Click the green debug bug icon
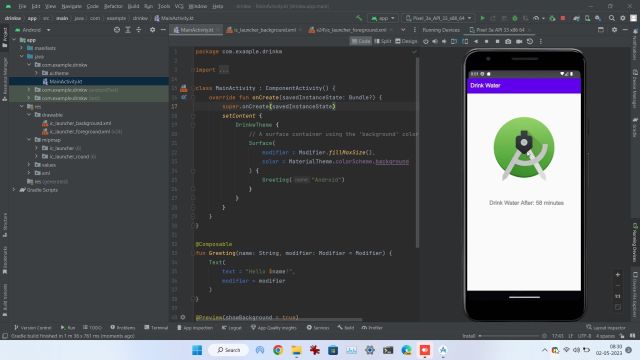Screen dimensions: 640x360 click(x=515, y=18)
